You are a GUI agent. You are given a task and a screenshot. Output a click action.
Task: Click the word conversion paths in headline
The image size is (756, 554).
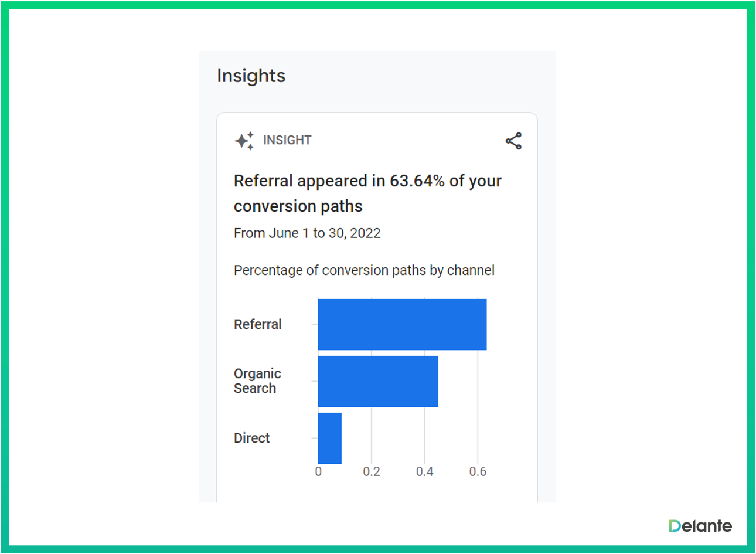point(298,206)
